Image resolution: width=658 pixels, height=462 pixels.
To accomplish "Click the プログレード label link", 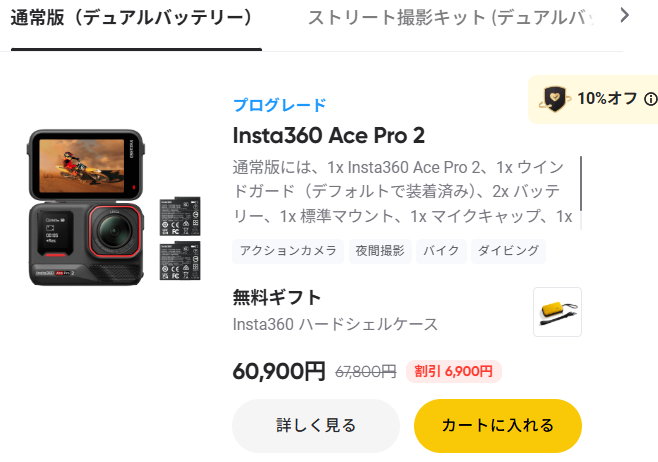I will click(x=280, y=105).
